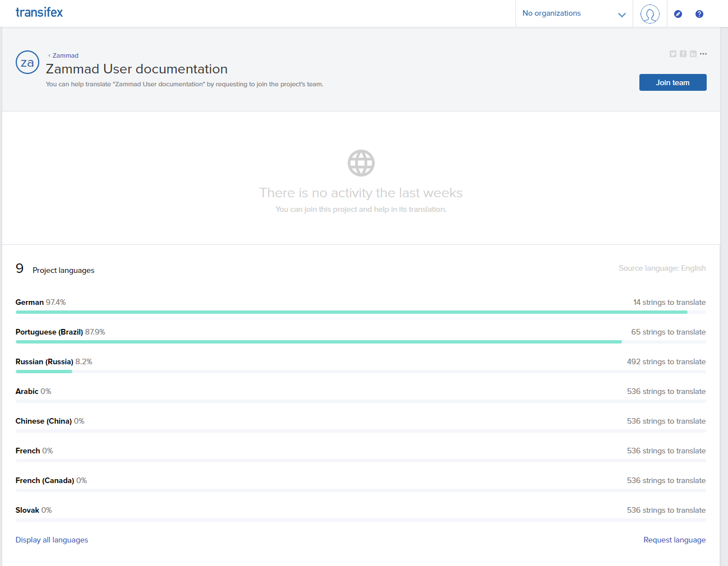Open the Portuguese (Brazil) language
This screenshot has height=566, width=728.
[361, 336]
